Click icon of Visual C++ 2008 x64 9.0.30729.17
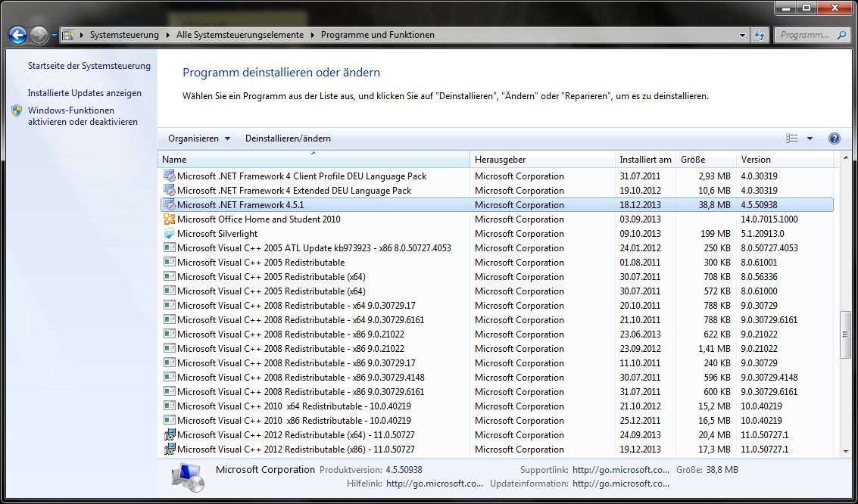This screenshot has width=858, height=504. [x=169, y=305]
